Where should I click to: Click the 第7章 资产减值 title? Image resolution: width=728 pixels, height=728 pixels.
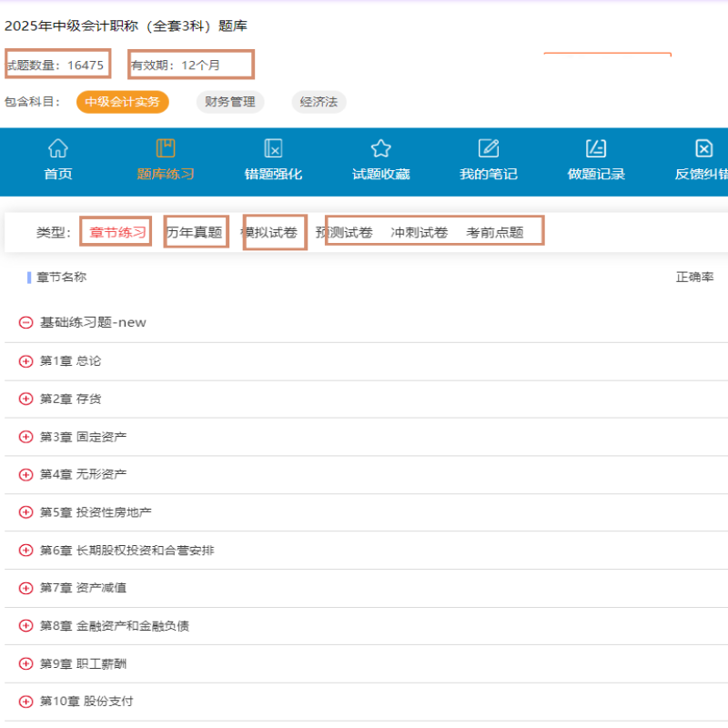83,588
